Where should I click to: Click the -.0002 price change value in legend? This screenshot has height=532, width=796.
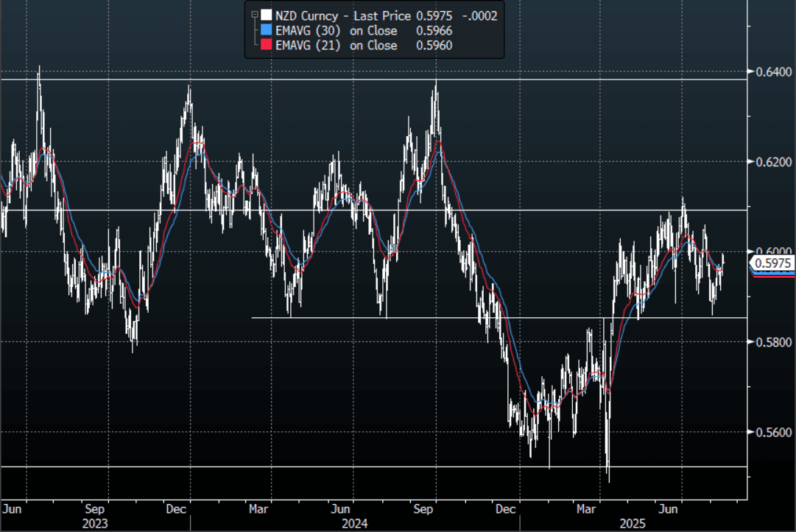479,15
